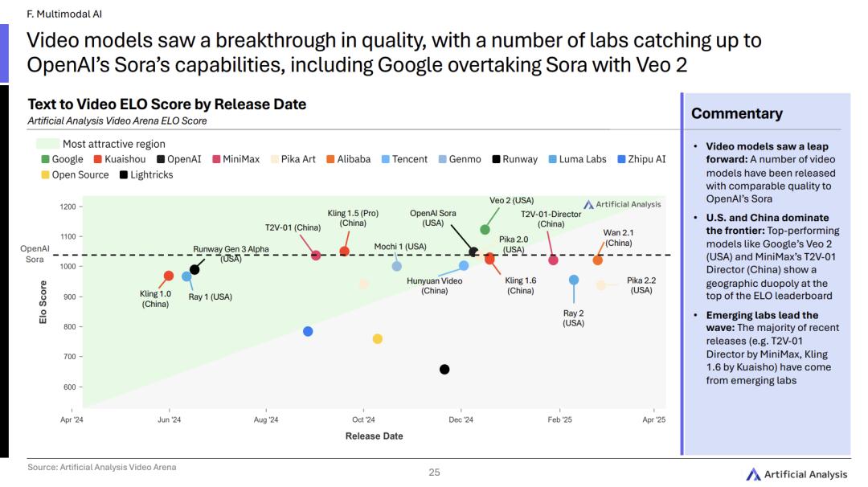Screen dimensions: 868x487
Task: Click the Tencent legend entry
Action: (404, 159)
